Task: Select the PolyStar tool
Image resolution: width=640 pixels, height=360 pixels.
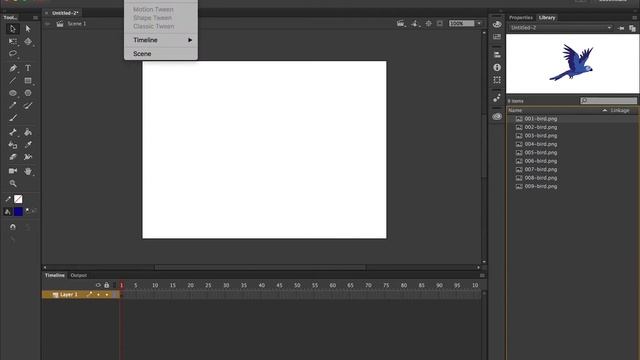Action: click(28, 93)
